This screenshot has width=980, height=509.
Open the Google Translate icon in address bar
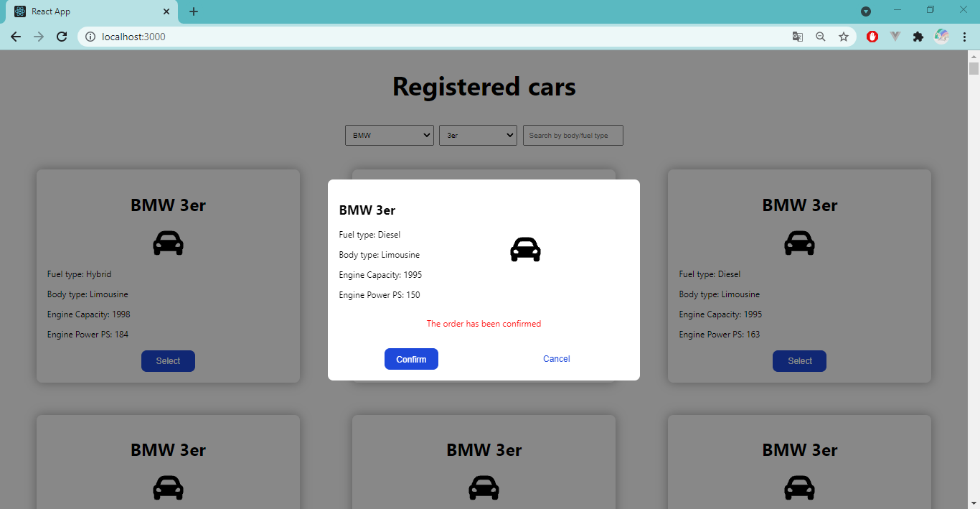pos(797,36)
